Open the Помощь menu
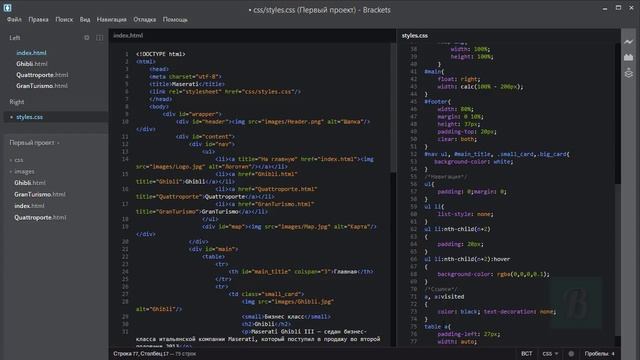640x360 pixels. tap(175, 20)
